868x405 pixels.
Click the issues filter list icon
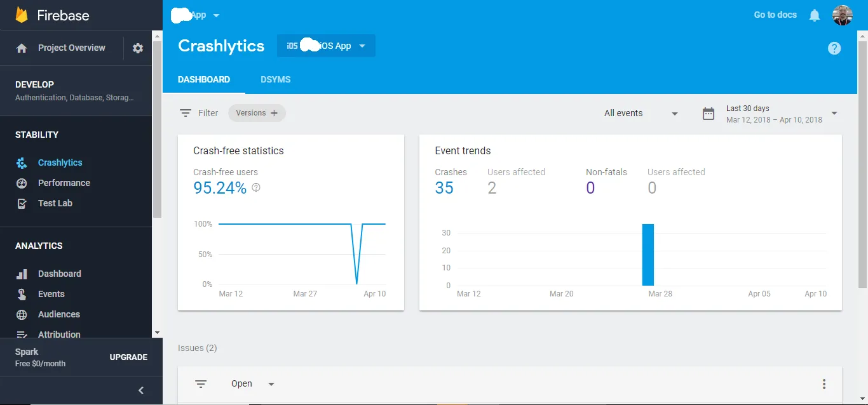pyautogui.click(x=201, y=384)
